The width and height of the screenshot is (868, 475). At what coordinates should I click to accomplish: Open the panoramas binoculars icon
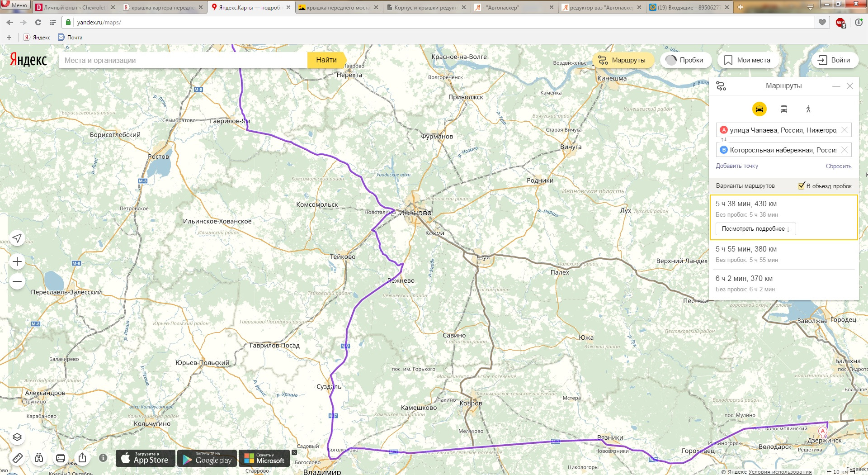tap(39, 458)
